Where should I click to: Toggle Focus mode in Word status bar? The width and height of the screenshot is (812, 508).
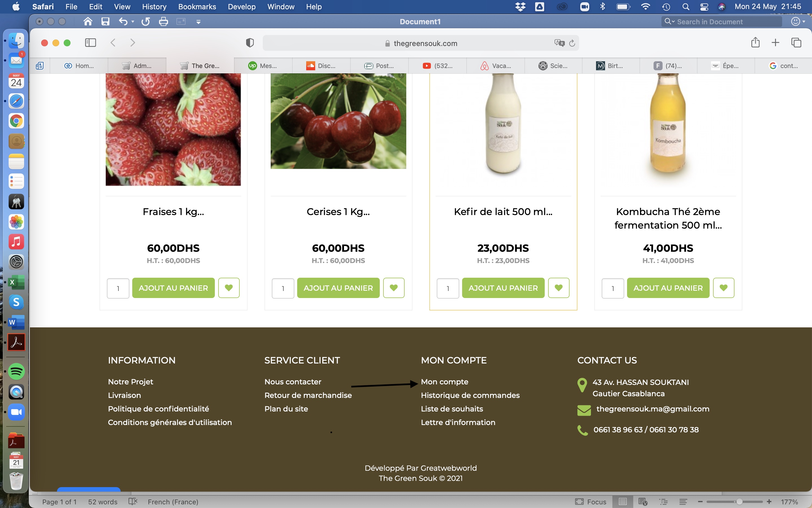(591, 502)
